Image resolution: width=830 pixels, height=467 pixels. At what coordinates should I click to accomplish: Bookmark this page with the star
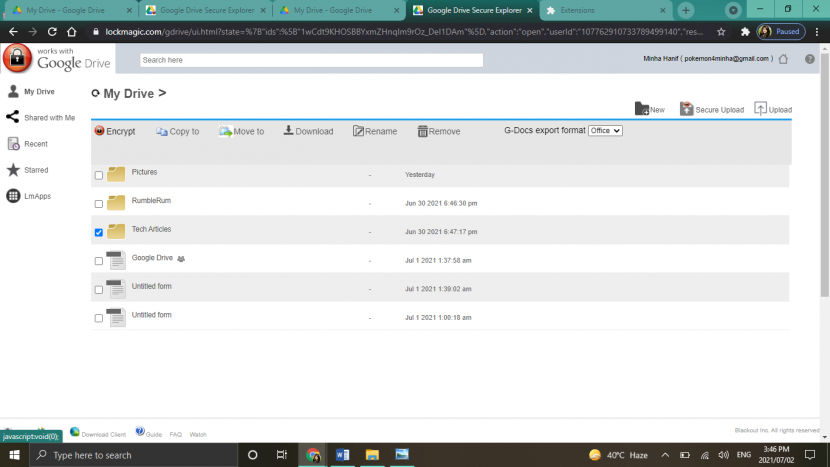721,32
